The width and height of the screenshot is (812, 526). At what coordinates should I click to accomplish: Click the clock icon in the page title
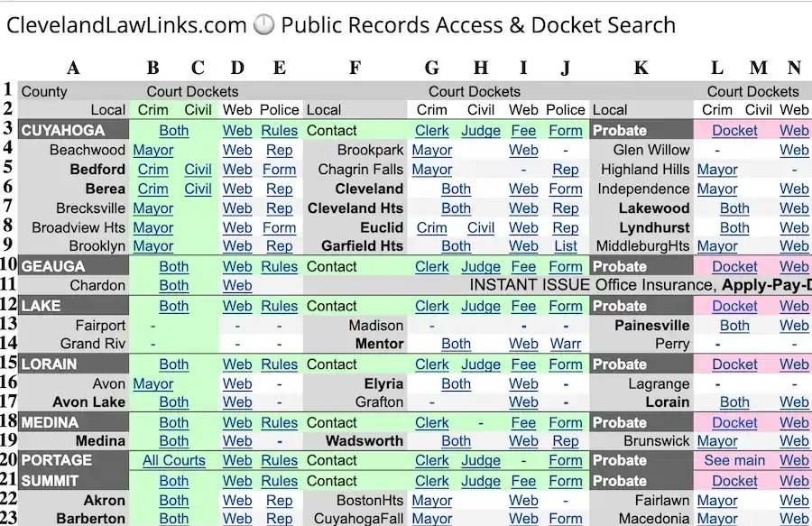(x=263, y=25)
